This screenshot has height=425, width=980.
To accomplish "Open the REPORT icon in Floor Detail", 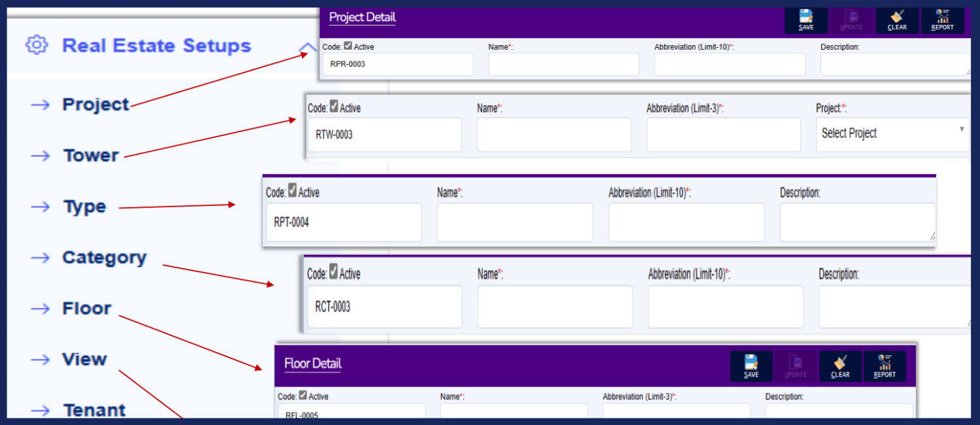I will click(885, 365).
